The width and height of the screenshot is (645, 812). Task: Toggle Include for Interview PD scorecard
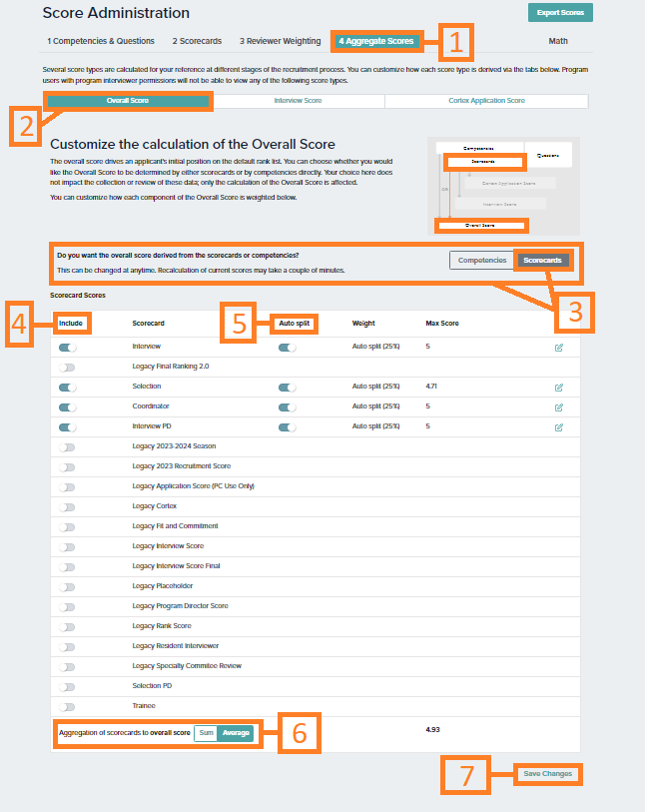(67, 427)
